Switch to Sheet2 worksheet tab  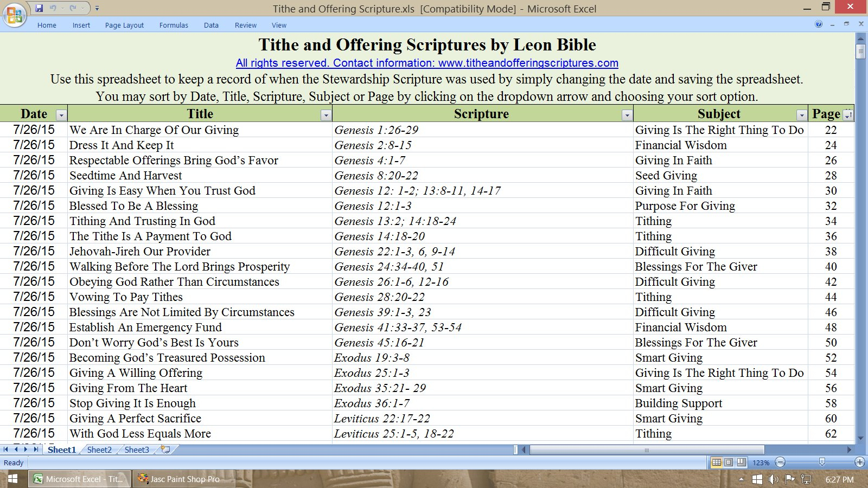pos(99,450)
